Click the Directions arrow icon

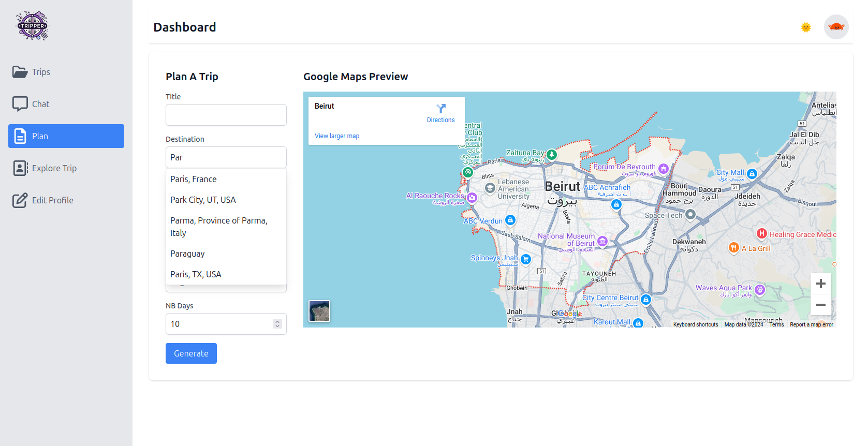click(x=441, y=108)
